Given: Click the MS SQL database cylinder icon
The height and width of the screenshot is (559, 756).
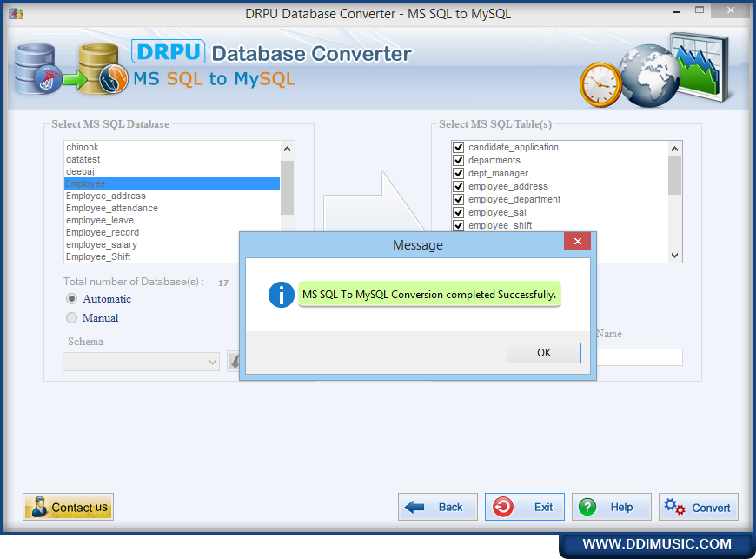Looking at the screenshot, I should [37, 69].
